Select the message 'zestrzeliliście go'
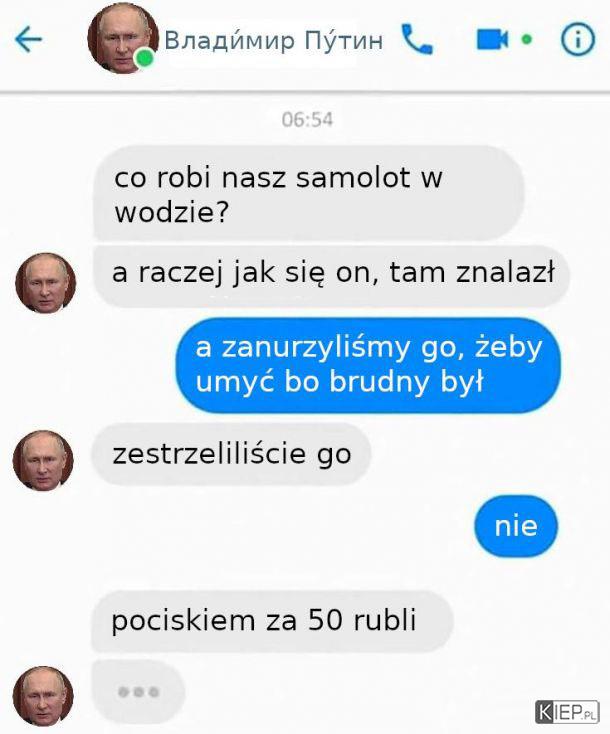The image size is (610, 734). click(x=232, y=453)
